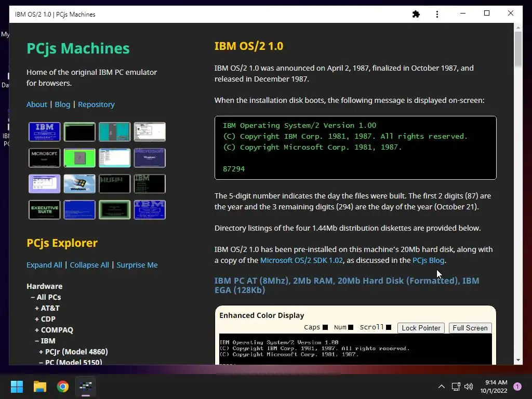
Task: Click the build number 87294 in code box
Action: click(x=233, y=169)
